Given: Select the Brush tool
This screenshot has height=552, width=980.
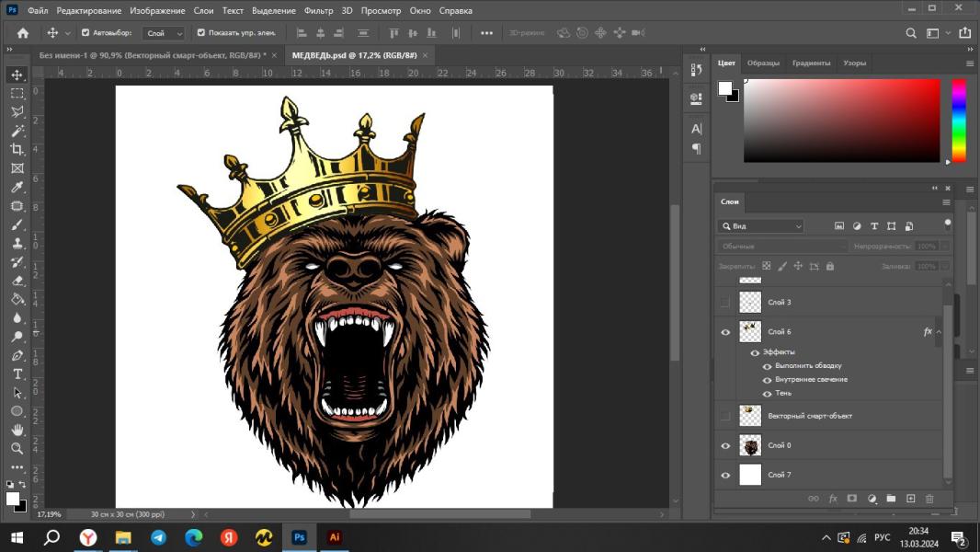Looking at the screenshot, I should click(x=17, y=224).
